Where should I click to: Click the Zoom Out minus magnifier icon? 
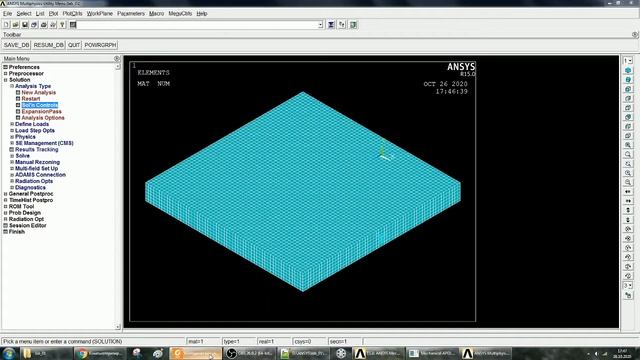tap(628, 182)
